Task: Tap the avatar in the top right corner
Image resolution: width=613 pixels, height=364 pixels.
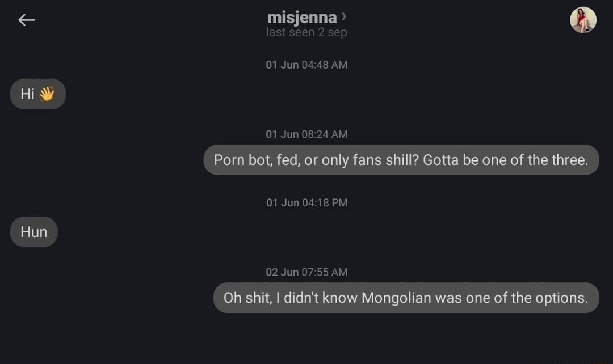Action: click(583, 19)
